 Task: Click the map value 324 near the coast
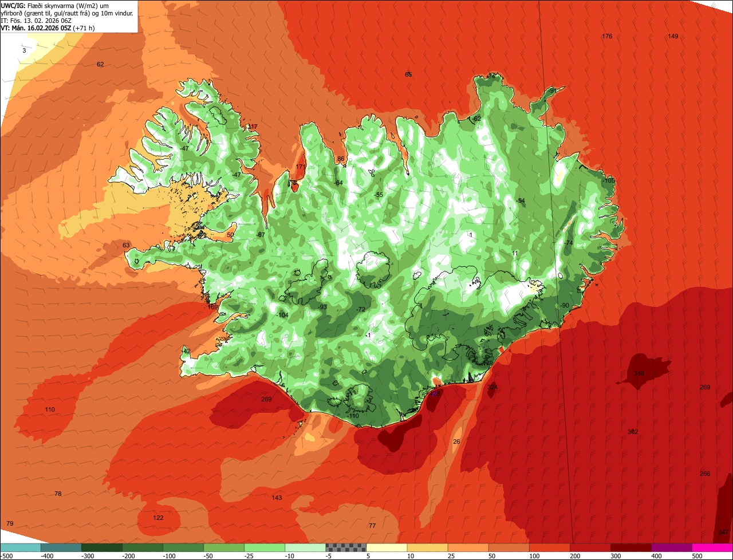[x=492, y=388]
